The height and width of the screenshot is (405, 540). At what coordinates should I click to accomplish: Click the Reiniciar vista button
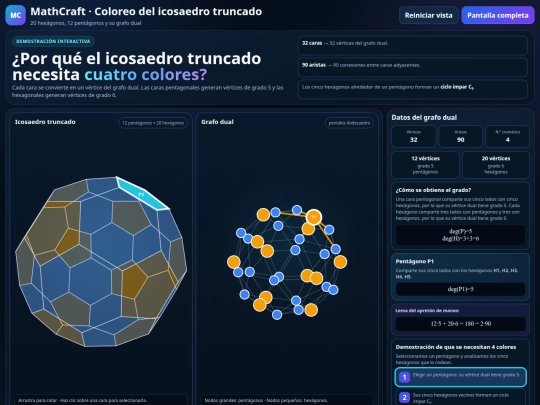click(x=428, y=15)
